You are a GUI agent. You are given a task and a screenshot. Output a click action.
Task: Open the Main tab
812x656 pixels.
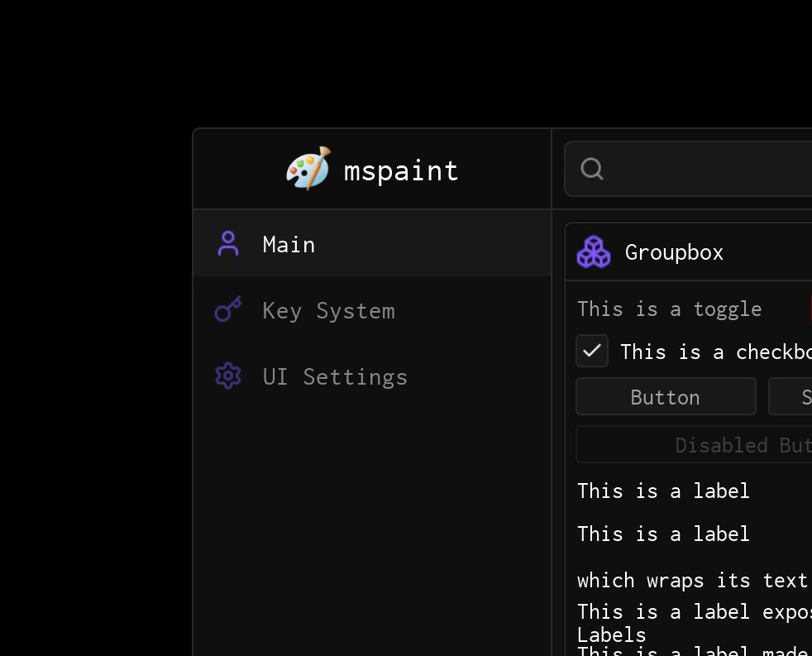pos(372,243)
